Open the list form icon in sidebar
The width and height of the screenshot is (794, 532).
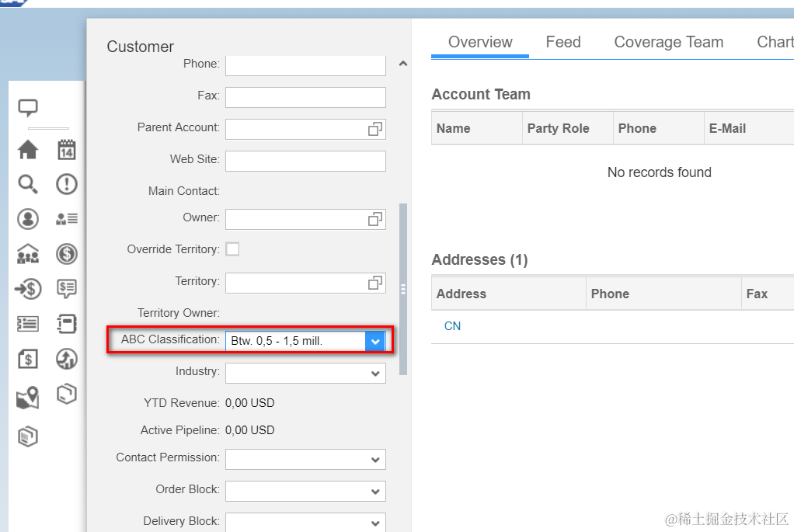pos(28,323)
